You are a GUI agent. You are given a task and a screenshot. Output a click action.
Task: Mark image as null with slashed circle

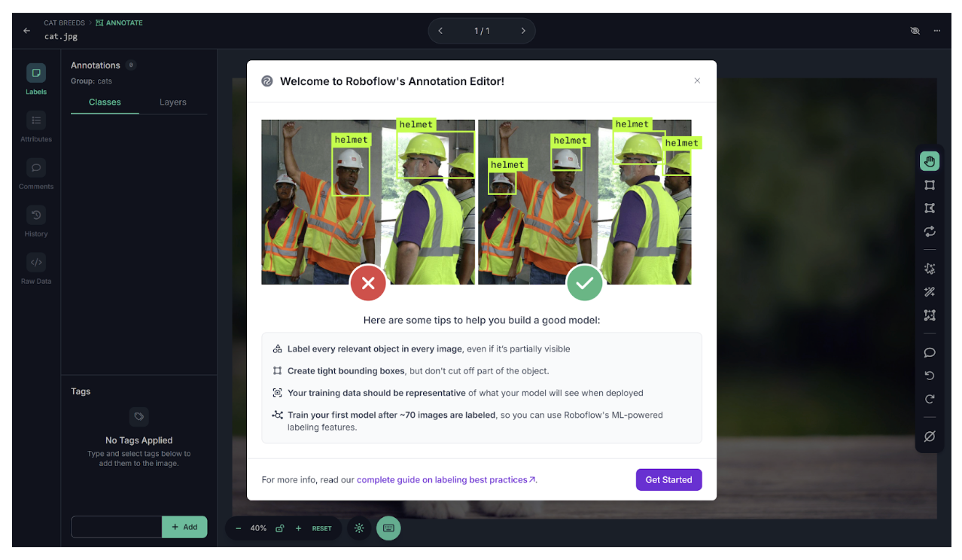click(x=930, y=437)
